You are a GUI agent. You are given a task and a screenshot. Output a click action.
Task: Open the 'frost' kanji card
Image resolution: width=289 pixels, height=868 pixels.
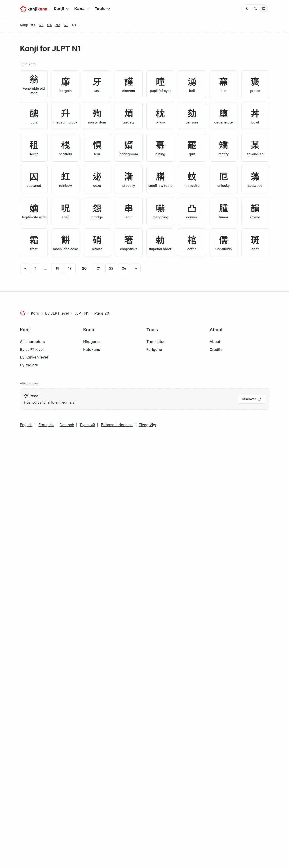[34, 243]
